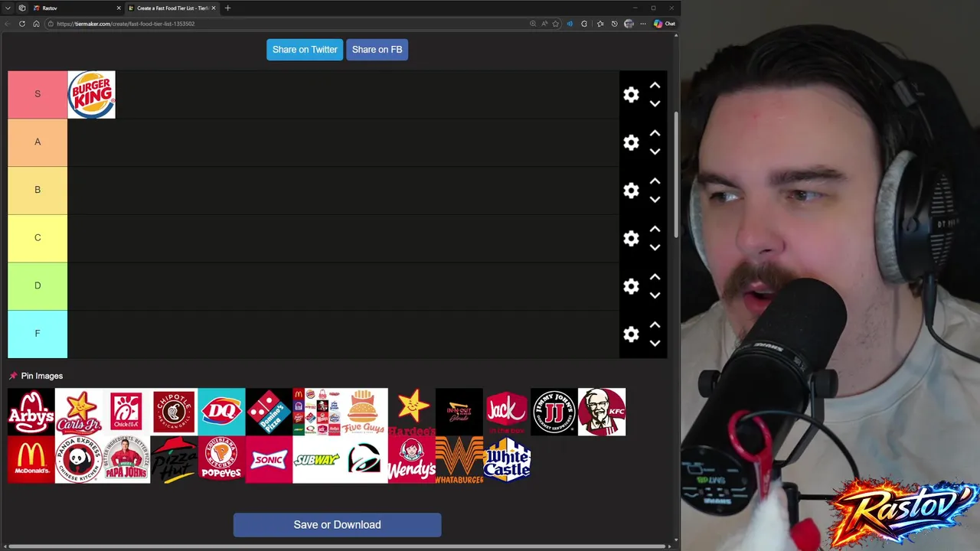Pick the Pizza Hut logo tile
The width and height of the screenshot is (980, 551).
tap(174, 459)
